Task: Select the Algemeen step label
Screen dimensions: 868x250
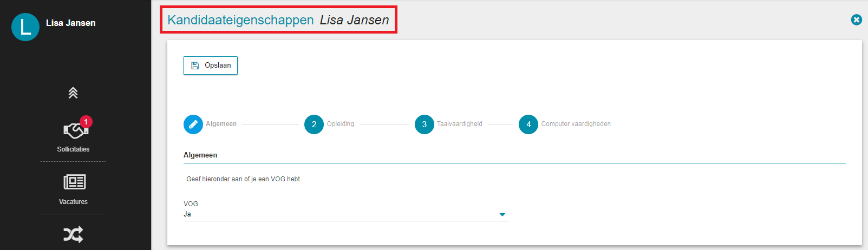Action: click(x=221, y=124)
